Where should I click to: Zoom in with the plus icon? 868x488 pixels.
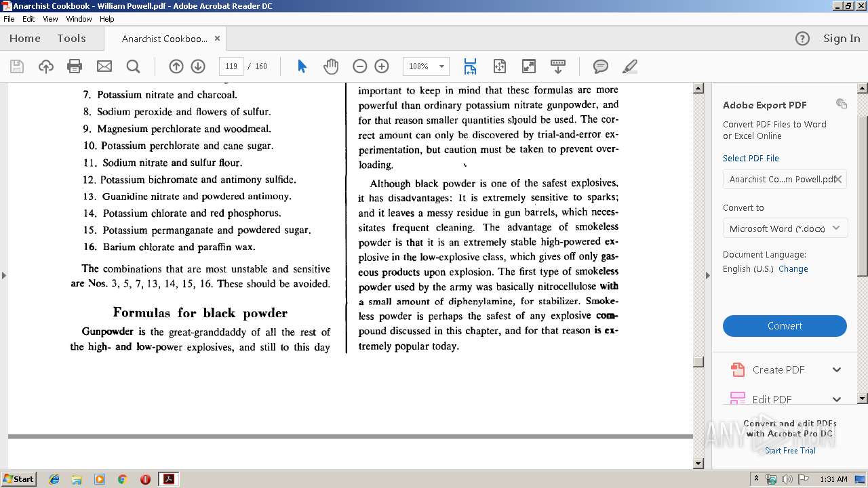click(382, 66)
